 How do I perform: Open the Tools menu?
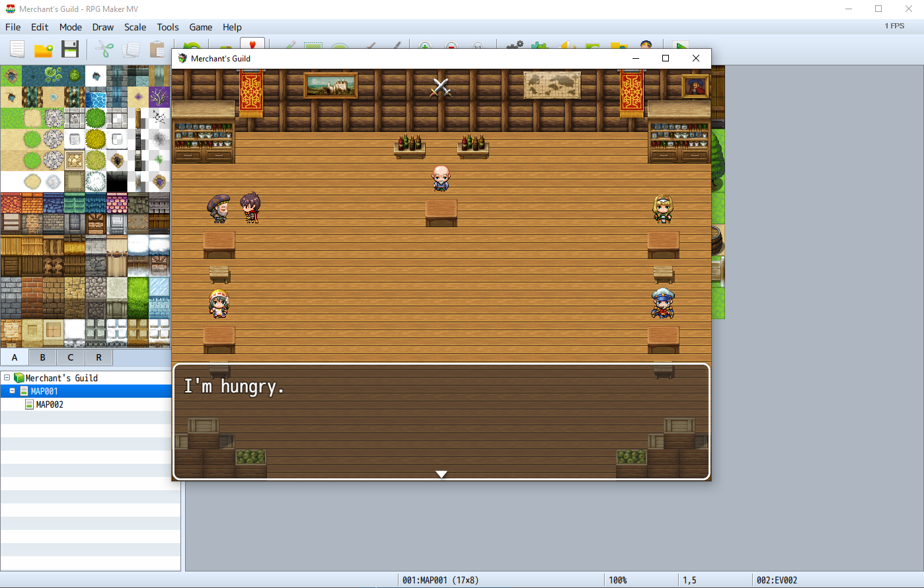[168, 27]
